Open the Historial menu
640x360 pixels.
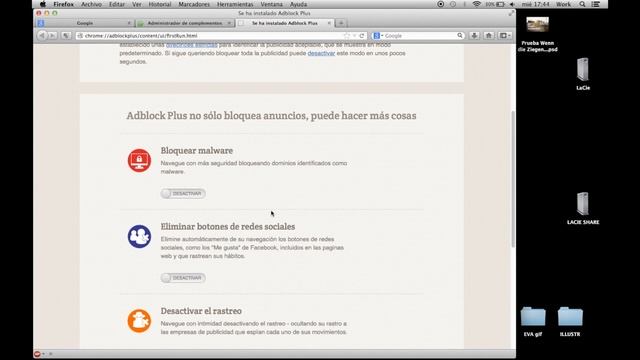coord(160,4)
